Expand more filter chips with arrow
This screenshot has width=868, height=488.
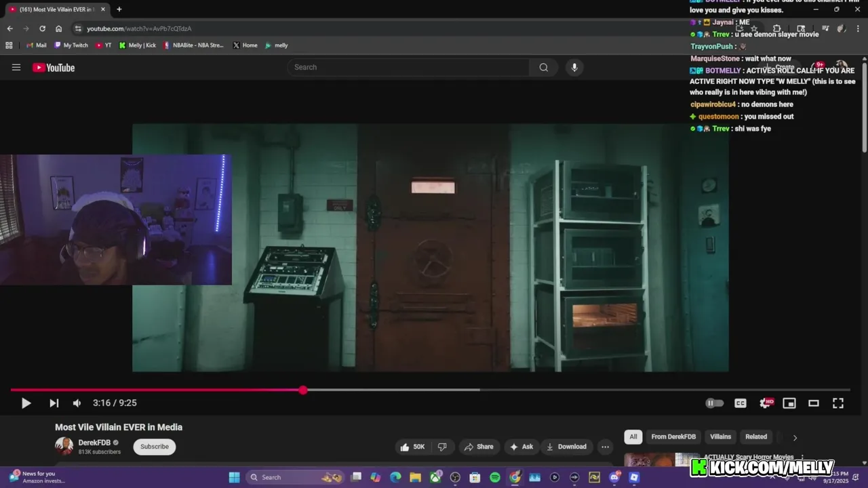[x=795, y=437]
